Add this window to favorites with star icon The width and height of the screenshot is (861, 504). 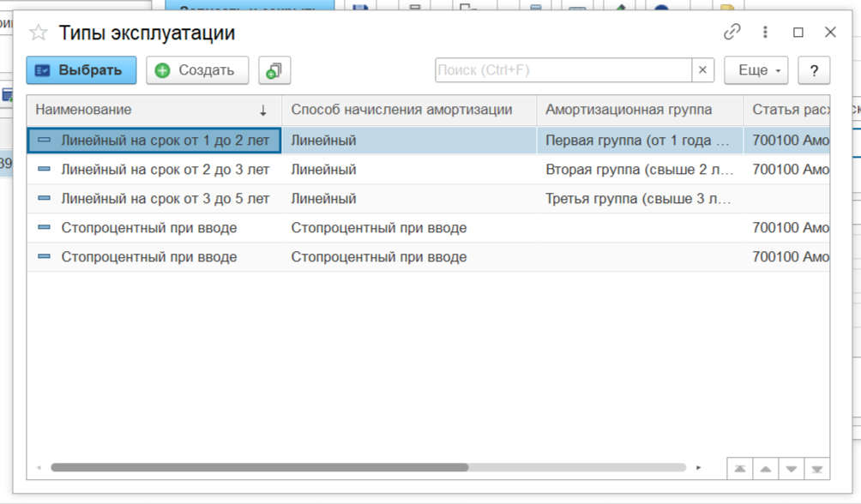point(39,33)
